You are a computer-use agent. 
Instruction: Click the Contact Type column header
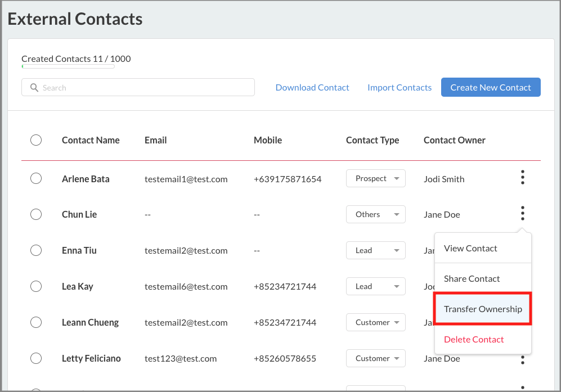(372, 140)
